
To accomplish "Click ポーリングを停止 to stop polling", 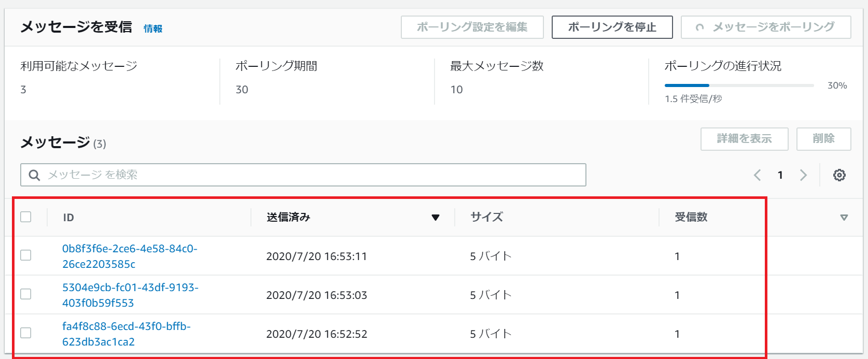I will 612,27.
